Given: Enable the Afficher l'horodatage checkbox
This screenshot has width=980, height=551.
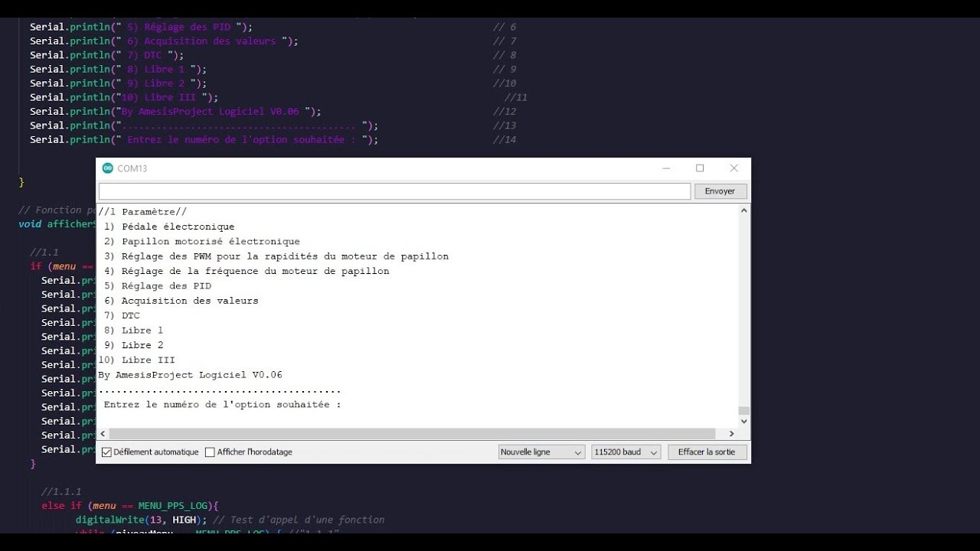Looking at the screenshot, I should pos(210,452).
